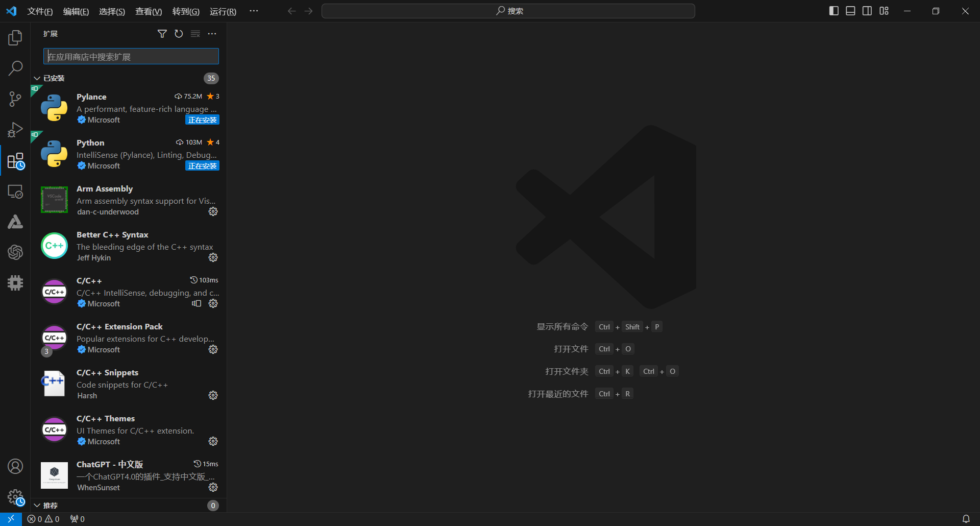Click 正在安装 button on Pylance
The height and width of the screenshot is (526, 980).
point(202,120)
